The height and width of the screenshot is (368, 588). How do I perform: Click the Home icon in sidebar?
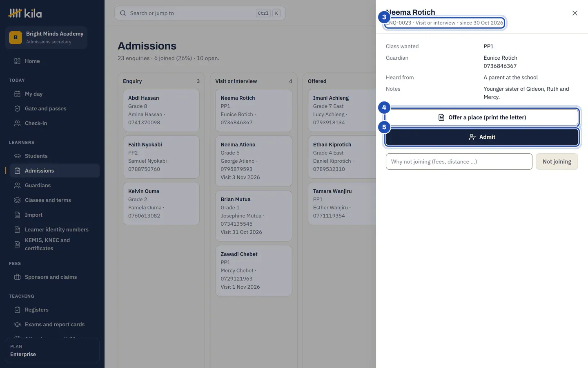pyautogui.click(x=17, y=61)
